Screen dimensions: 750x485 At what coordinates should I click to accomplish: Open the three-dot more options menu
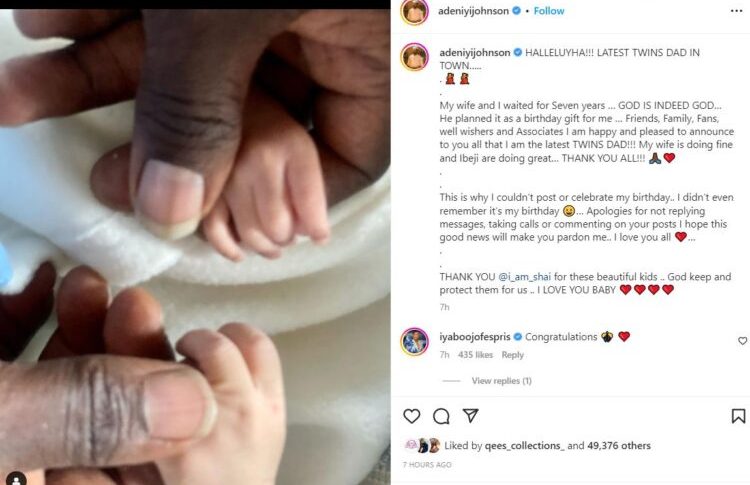coord(737,11)
